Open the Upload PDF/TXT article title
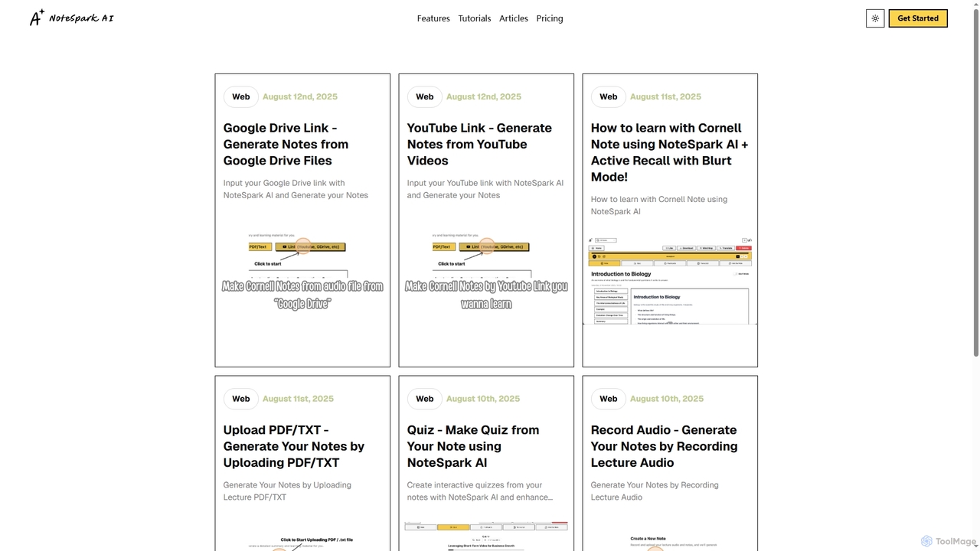 pos(294,446)
